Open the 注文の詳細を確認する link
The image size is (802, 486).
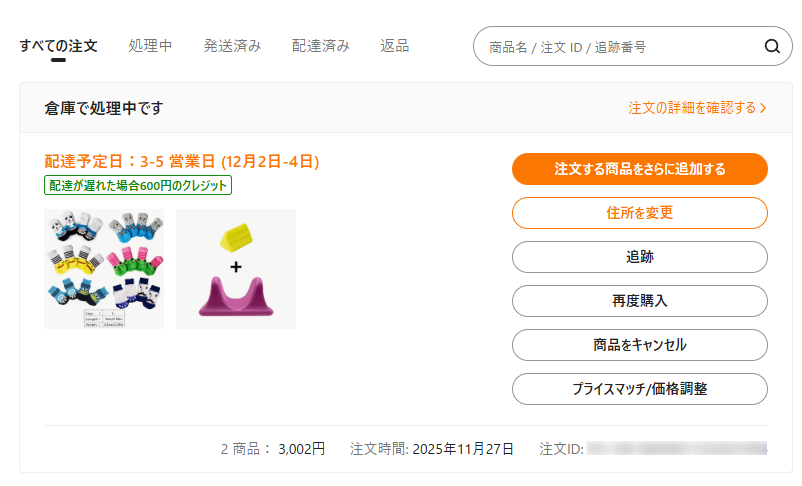pos(692,108)
